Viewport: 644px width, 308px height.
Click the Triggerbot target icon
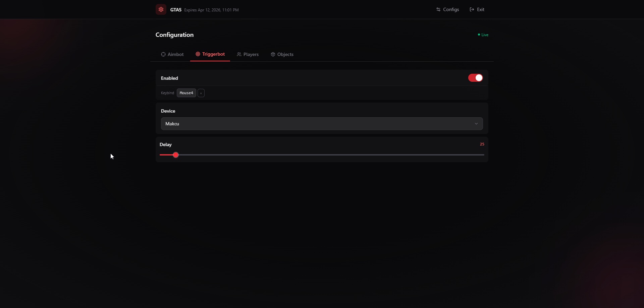click(198, 54)
